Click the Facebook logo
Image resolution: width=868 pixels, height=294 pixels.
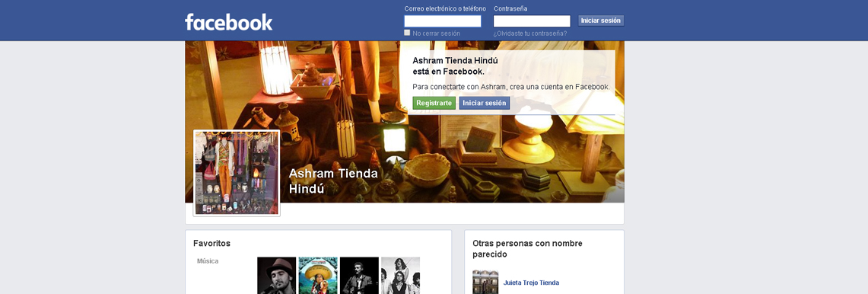click(229, 21)
